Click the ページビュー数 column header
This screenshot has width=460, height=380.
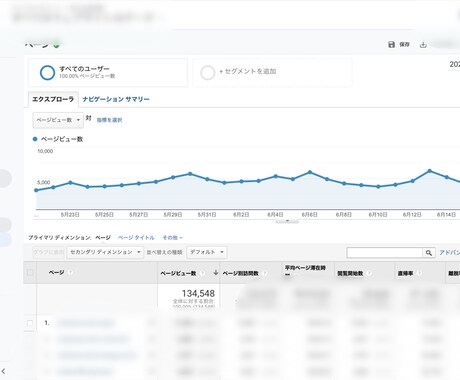pyautogui.click(x=178, y=273)
